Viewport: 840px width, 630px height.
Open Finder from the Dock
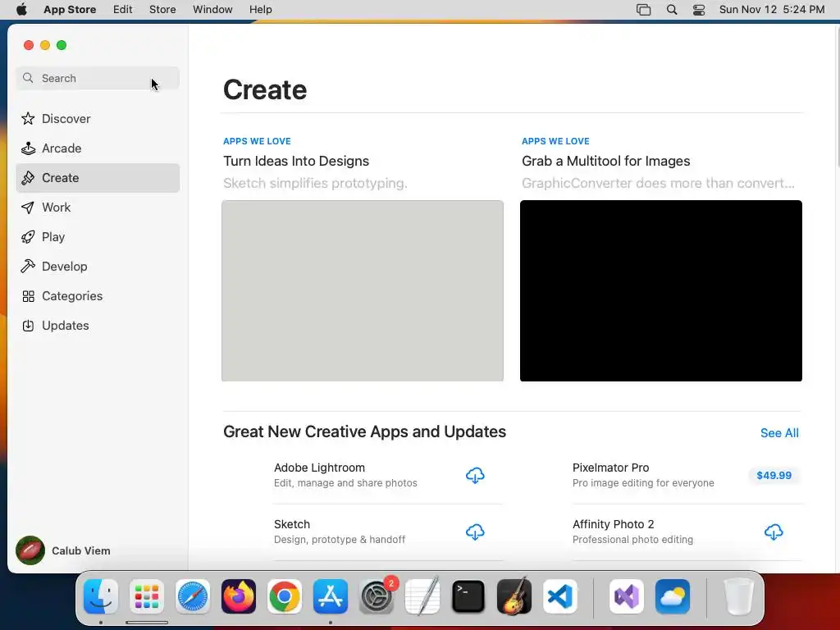coord(101,596)
